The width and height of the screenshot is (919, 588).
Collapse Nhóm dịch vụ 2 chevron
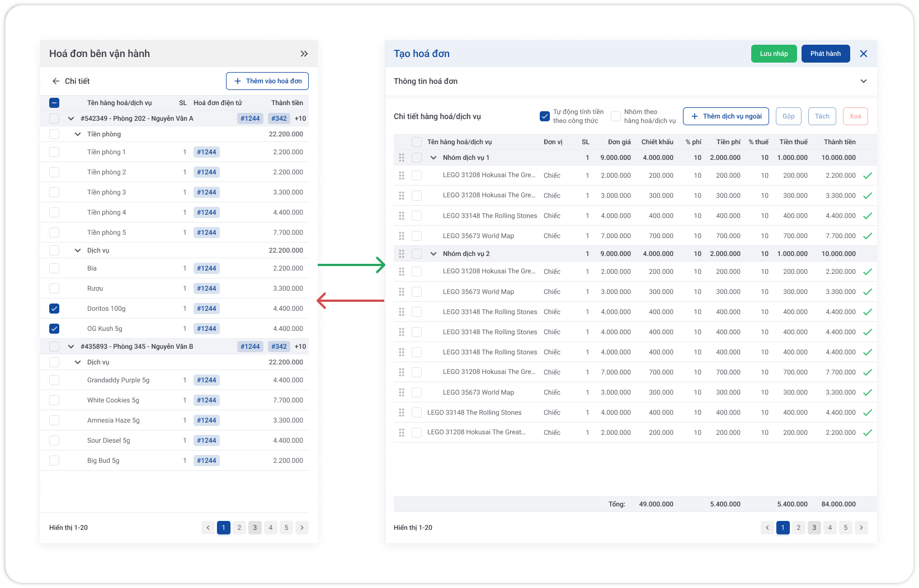(x=433, y=254)
